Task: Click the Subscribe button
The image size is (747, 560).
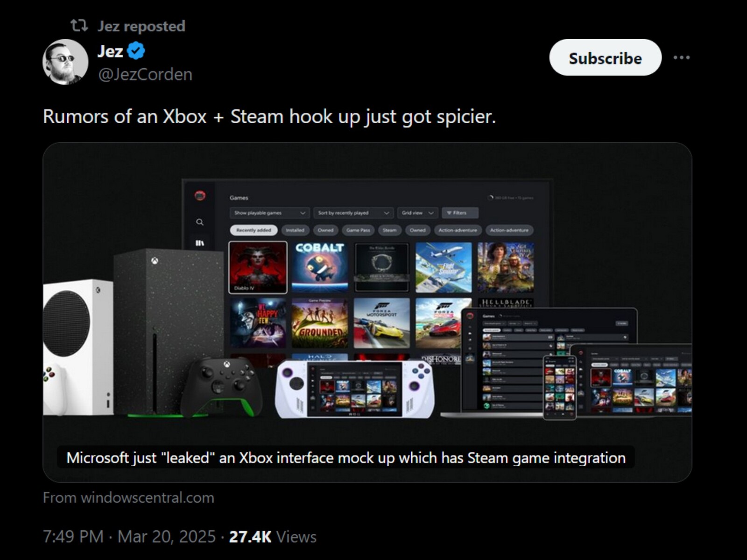Action: [605, 58]
